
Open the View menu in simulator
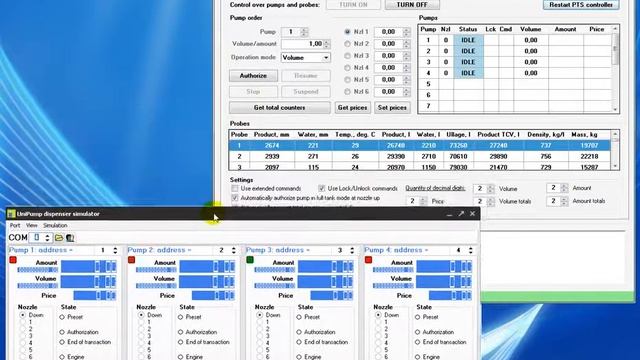click(x=31, y=225)
